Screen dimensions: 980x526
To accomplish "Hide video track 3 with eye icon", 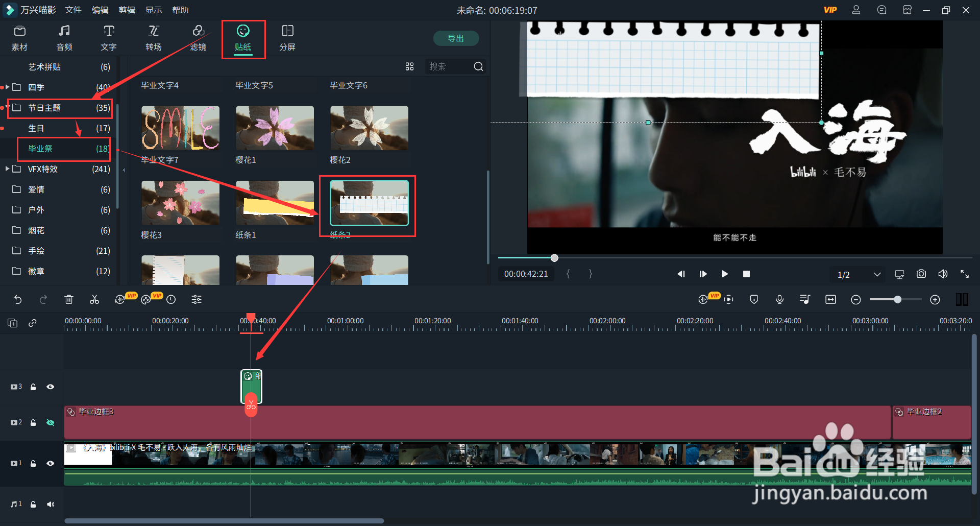I will (50, 387).
